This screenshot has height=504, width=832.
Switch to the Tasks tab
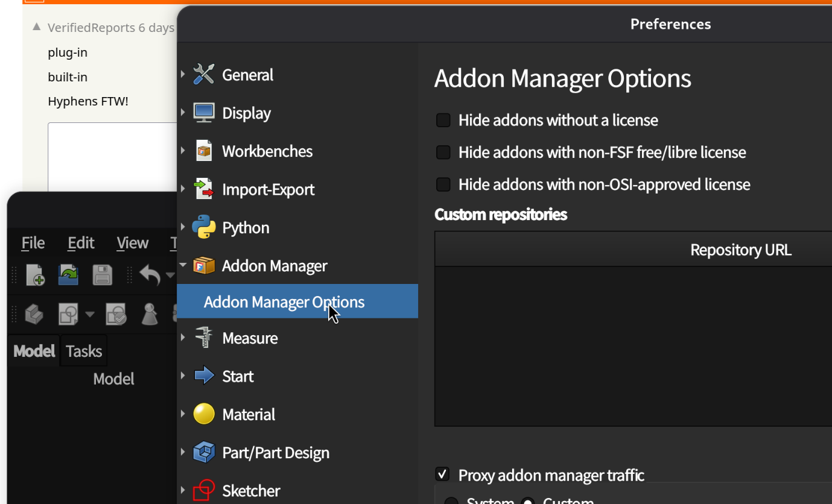[84, 351]
